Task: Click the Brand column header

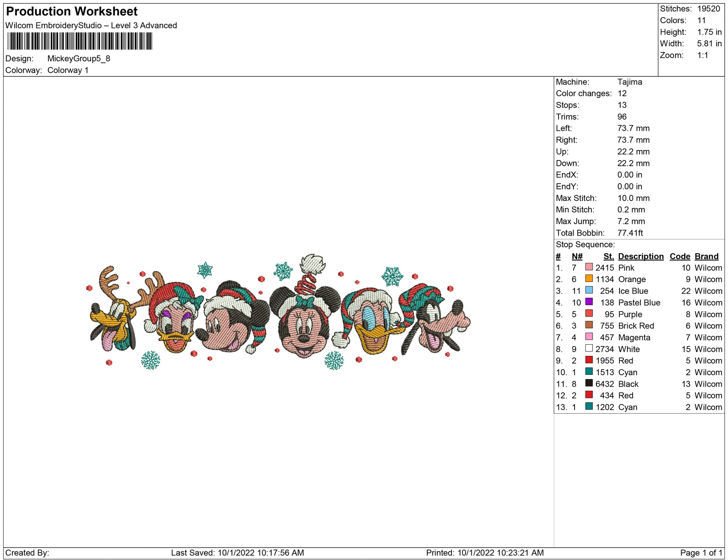Action: [706, 256]
